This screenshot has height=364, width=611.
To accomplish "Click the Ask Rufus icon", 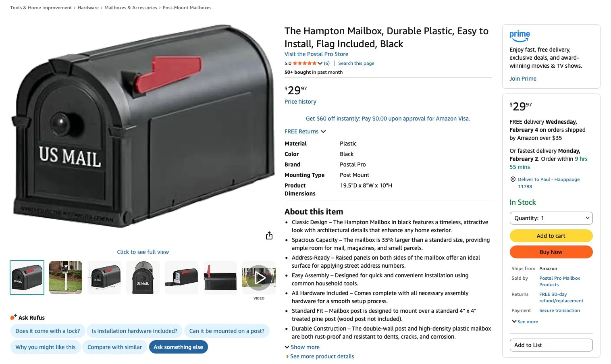I will coord(14,317).
